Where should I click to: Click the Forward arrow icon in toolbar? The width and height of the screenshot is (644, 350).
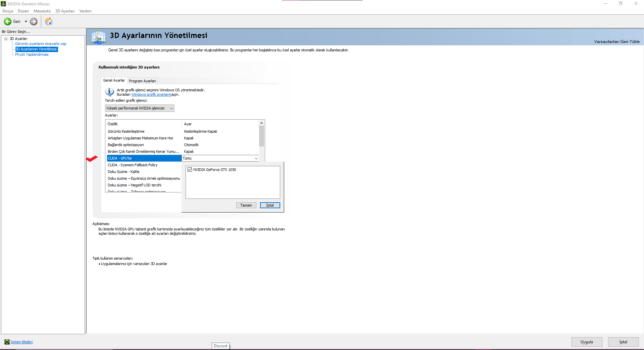click(x=34, y=21)
